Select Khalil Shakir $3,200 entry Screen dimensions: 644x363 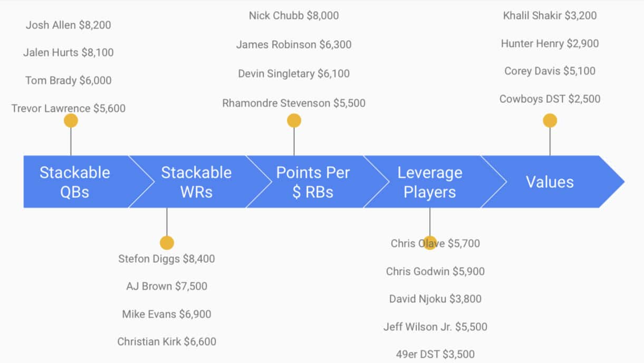coord(550,15)
